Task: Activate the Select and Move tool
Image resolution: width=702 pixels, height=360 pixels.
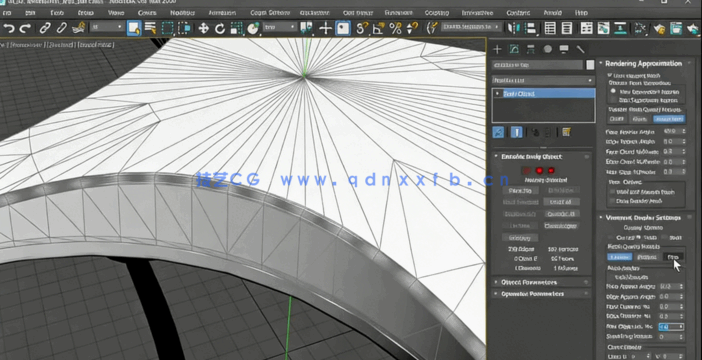Action: point(203,28)
